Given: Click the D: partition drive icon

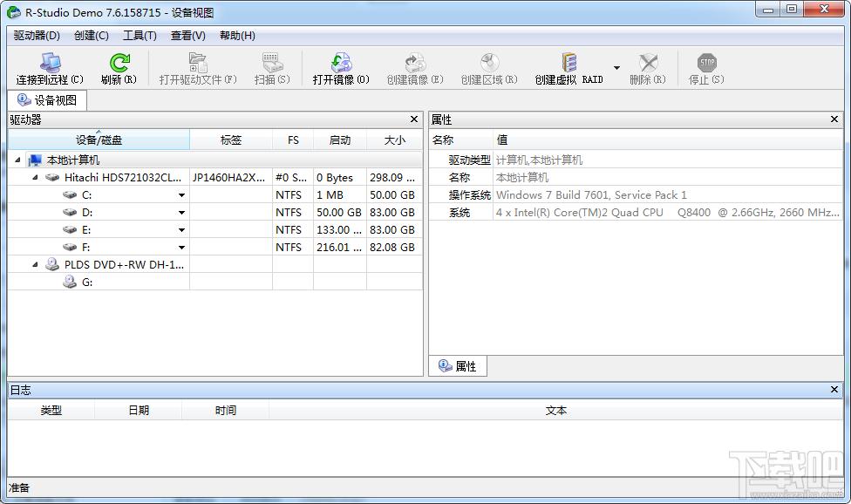Looking at the screenshot, I should [x=70, y=212].
